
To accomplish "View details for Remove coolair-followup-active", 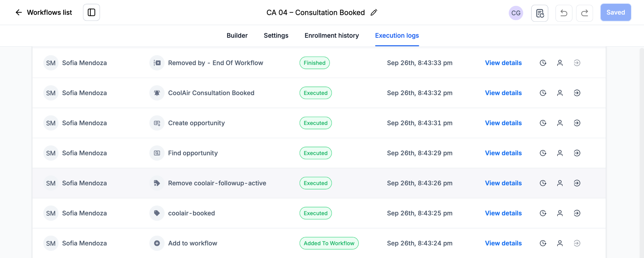I will 503,183.
